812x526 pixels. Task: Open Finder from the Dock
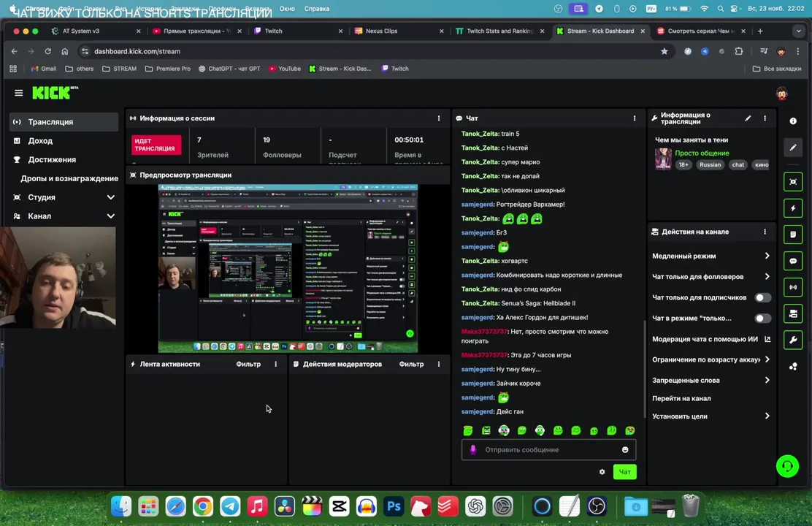[121, 506]
